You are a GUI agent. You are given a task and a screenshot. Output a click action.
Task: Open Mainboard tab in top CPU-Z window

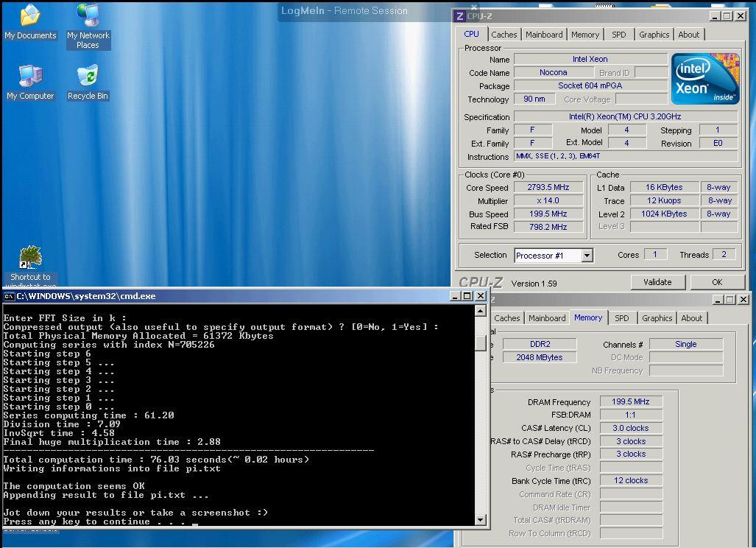point(544,35)
